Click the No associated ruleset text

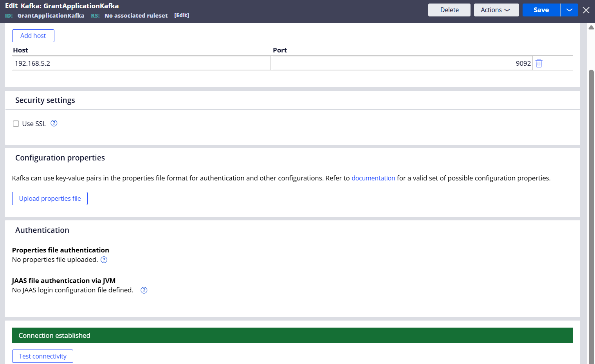tap(136, 16)
